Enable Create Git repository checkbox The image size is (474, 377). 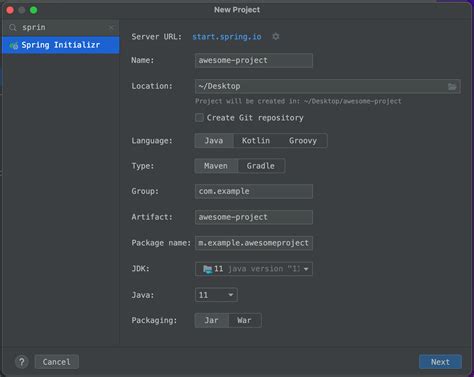point(199,118)
